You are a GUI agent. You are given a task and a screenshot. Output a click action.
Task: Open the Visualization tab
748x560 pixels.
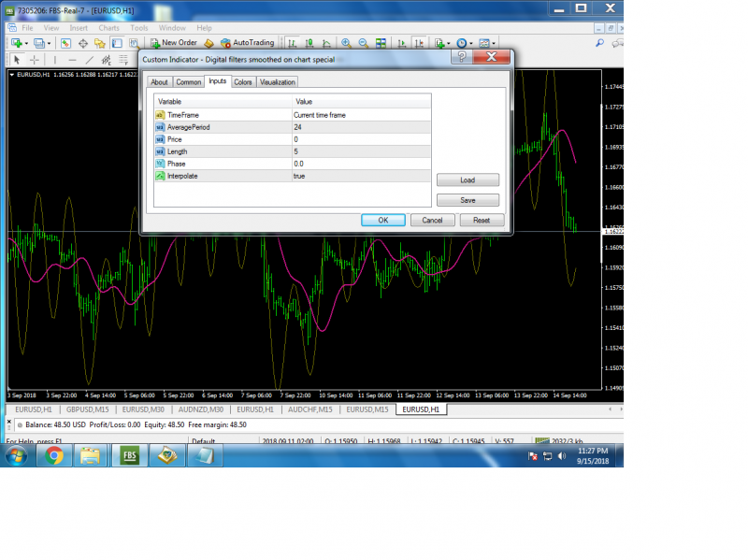pos(277,82)
